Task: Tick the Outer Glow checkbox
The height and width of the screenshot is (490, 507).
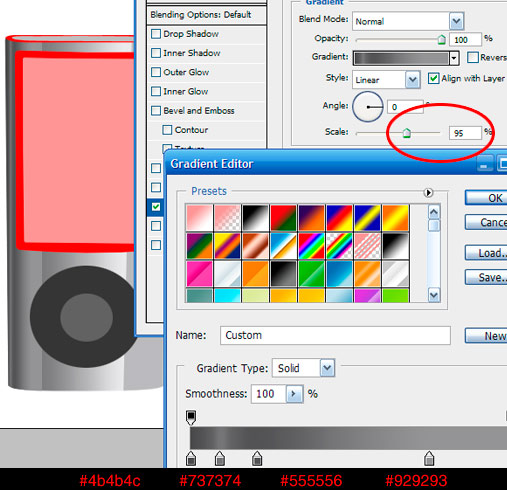Action: click(x=156, y=72)
